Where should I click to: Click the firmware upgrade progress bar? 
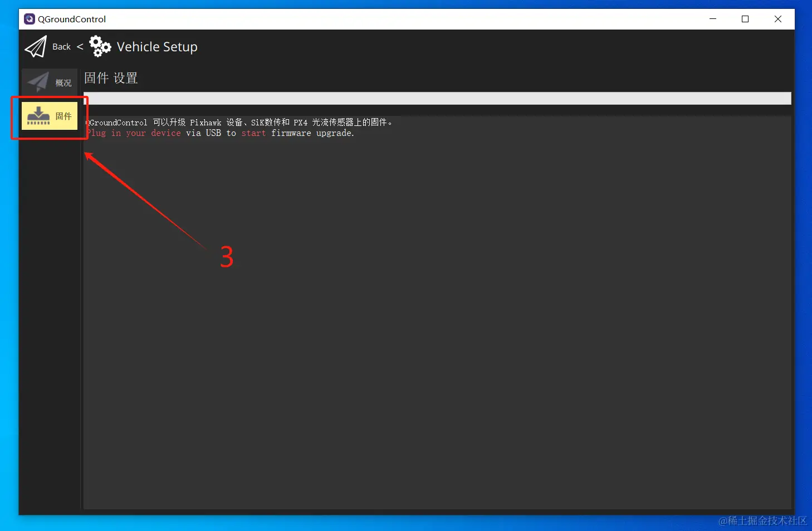(x=437, y=99)
